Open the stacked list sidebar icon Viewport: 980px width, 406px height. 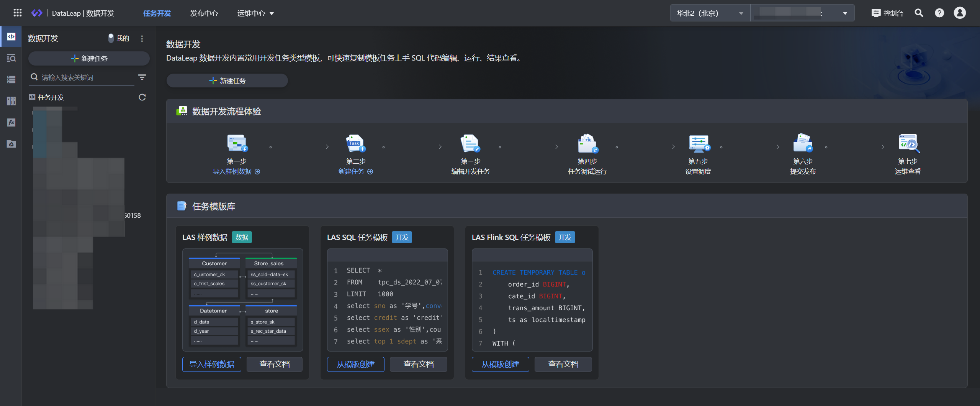[x=11, y=79]
